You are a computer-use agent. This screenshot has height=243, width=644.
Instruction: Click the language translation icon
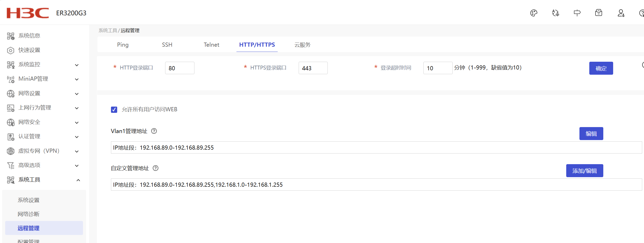555,13
